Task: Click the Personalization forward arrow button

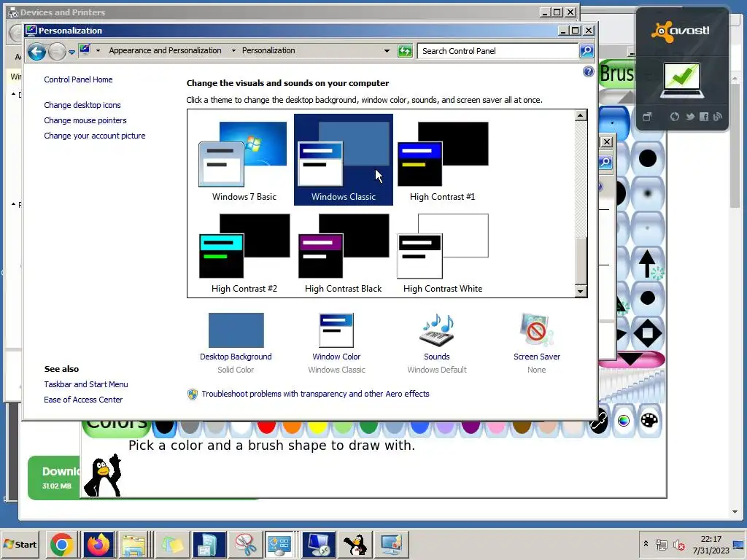Action: click(57, 51)
